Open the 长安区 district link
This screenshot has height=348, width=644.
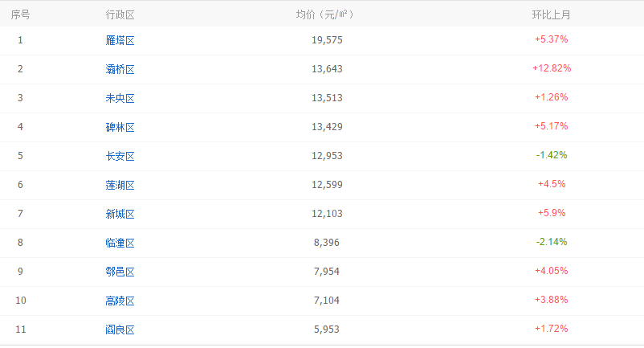[120, 156]
